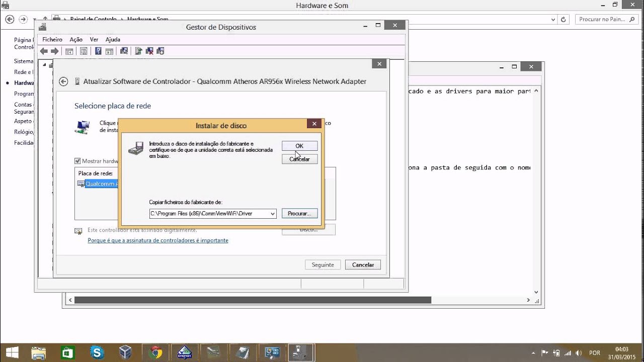Click the taskbar clock showing 04:03

tap(622, 353)
